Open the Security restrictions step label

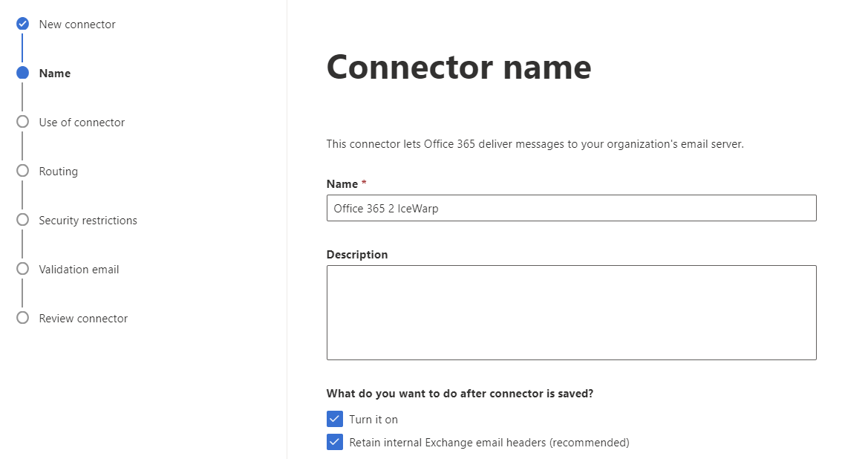tap(88, 221)
